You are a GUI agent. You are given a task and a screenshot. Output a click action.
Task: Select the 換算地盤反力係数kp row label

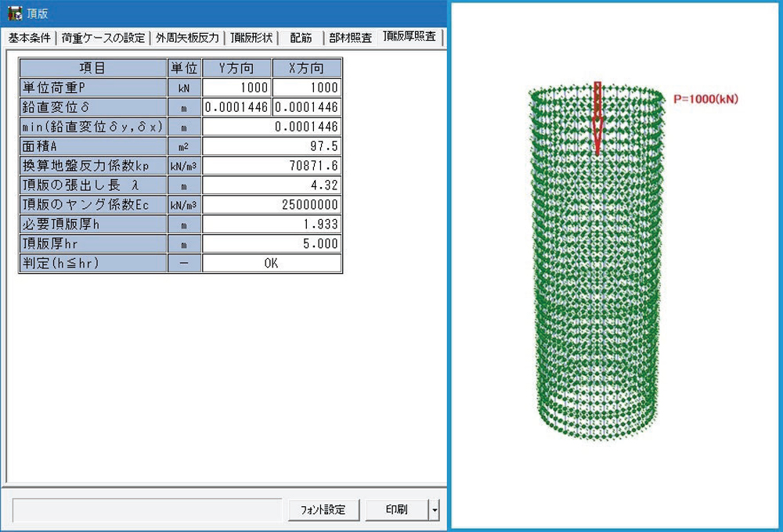[92, 166]
